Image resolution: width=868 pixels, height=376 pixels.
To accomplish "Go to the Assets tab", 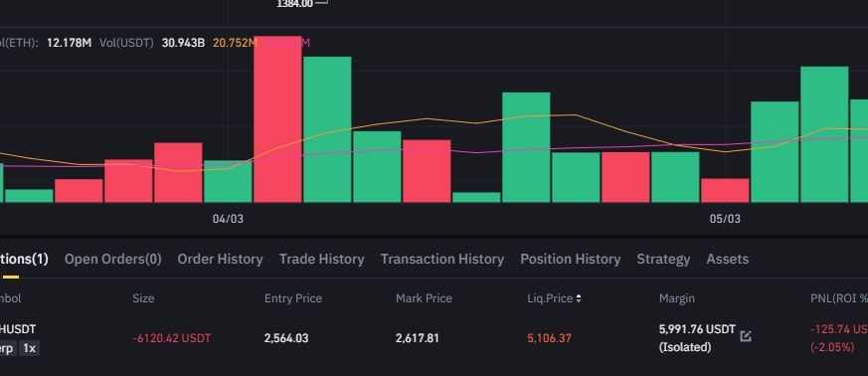I will [x=728, y=260].
